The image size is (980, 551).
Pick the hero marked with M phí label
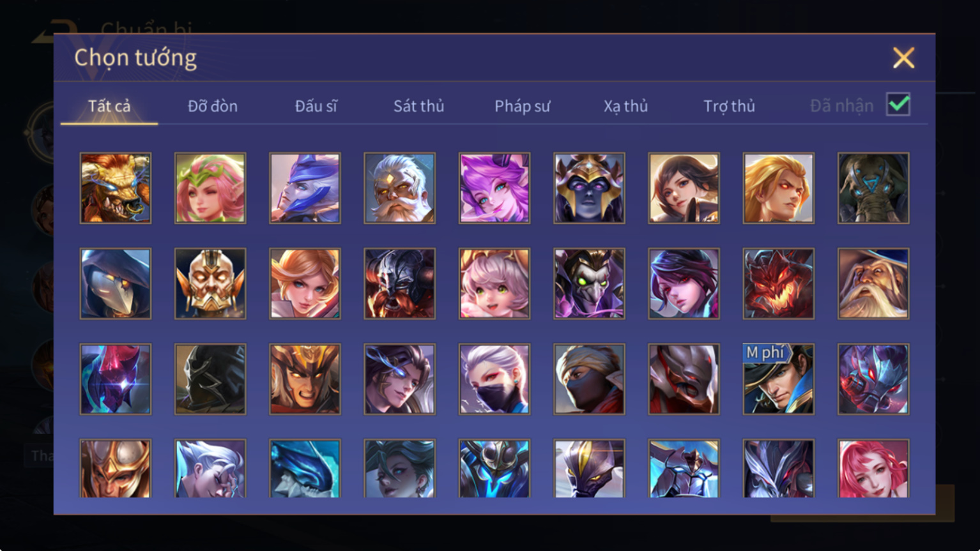(x=778, y=379)
